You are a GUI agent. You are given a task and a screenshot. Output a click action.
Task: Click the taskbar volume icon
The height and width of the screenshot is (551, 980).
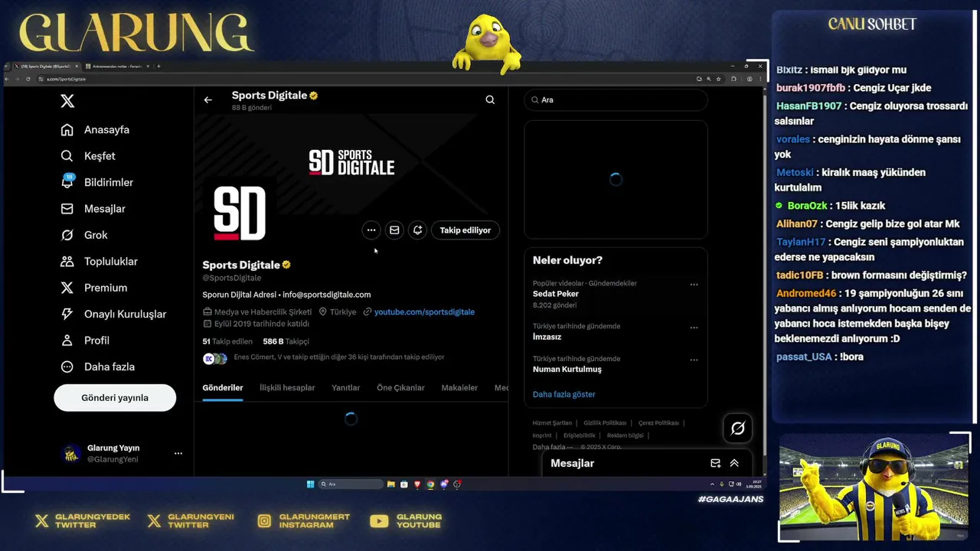737,484
